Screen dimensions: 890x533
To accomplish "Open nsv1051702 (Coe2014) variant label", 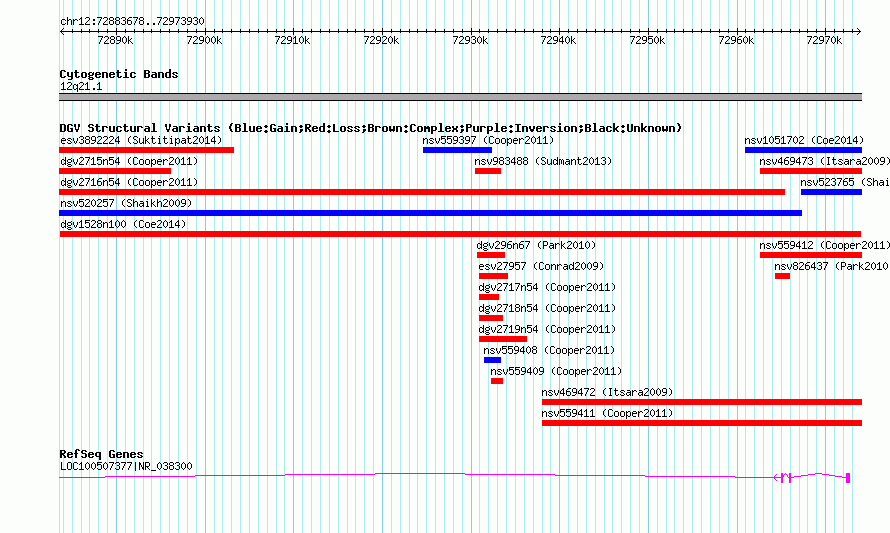I will tap(804, 140).
